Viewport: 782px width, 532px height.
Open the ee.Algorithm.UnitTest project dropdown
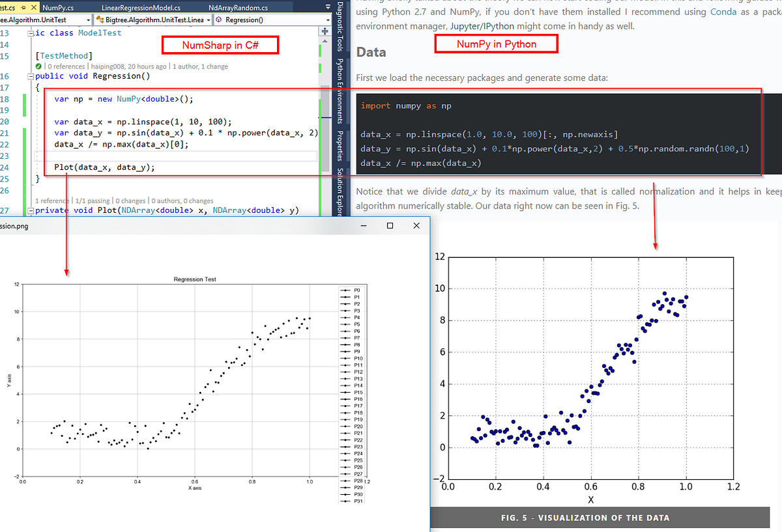89,20
